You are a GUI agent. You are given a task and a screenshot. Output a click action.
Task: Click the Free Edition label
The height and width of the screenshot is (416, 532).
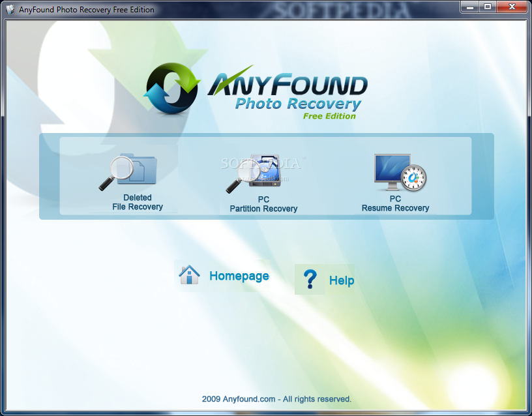(329, 116)
